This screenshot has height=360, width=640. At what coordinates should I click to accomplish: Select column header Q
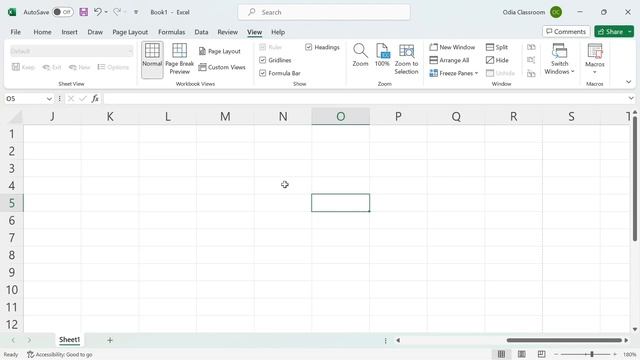click(x=456, y=116)
